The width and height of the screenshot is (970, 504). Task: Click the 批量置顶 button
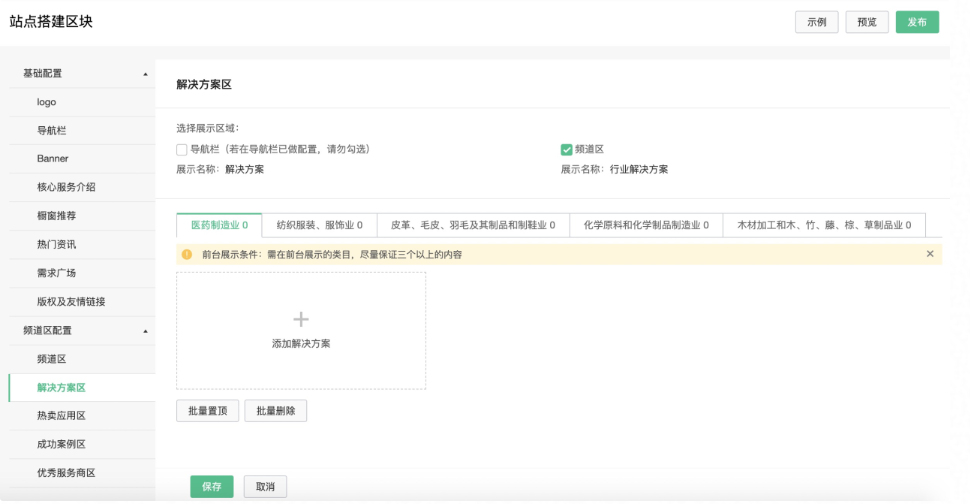pyautogui.click(x=207, y=411)
